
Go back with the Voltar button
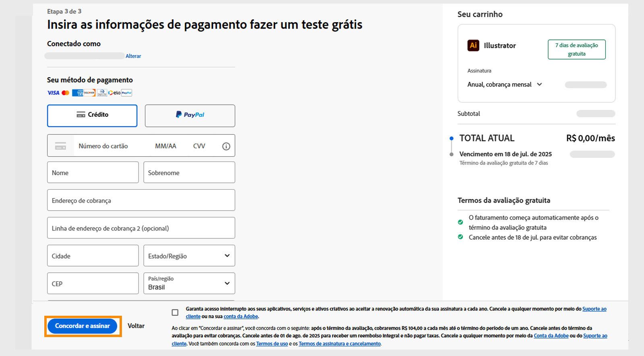pos(136,326)
